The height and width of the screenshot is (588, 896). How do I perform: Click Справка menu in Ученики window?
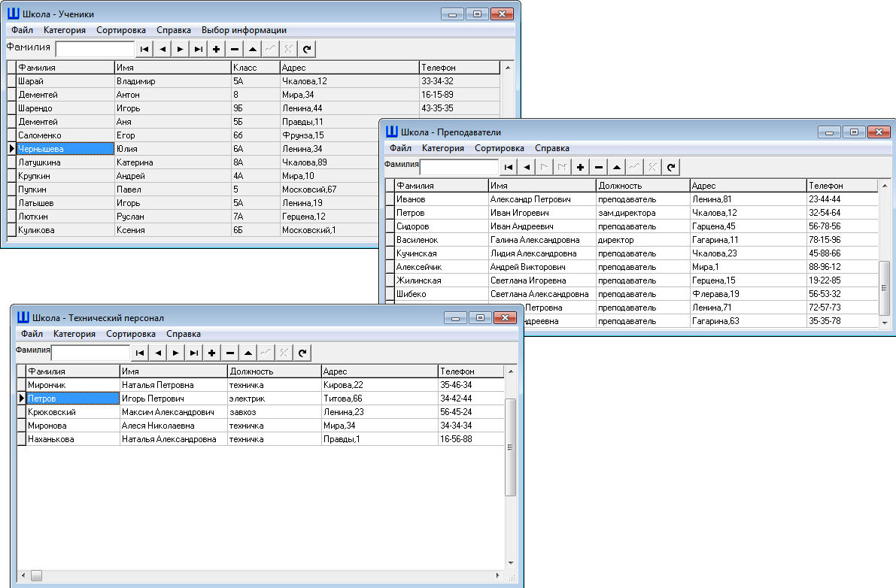coord(174,30)
